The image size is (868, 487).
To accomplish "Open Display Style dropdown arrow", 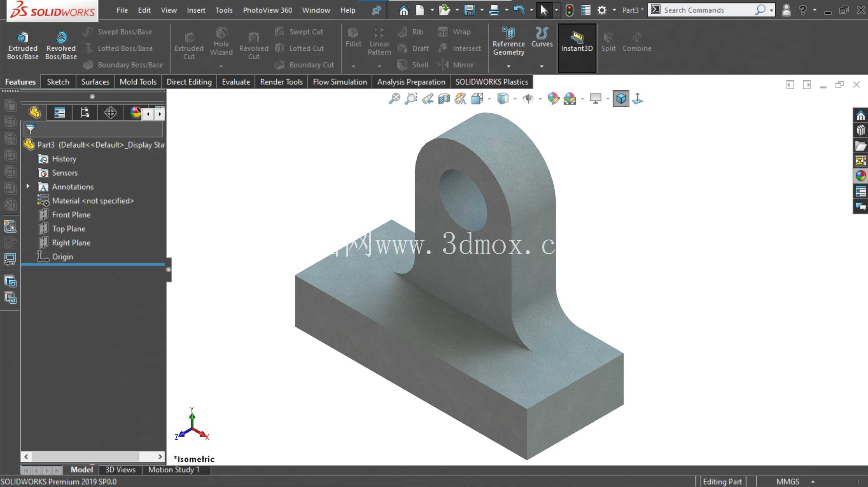I will (515, 99).
